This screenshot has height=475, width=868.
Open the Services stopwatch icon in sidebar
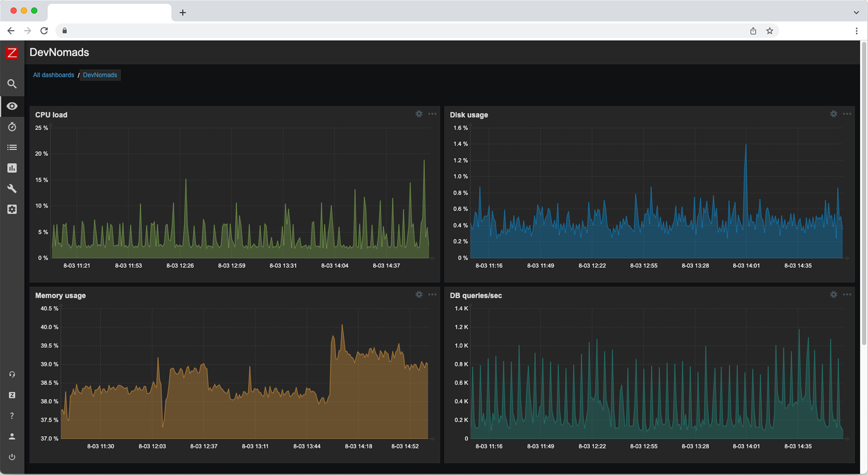coord(12,127)
